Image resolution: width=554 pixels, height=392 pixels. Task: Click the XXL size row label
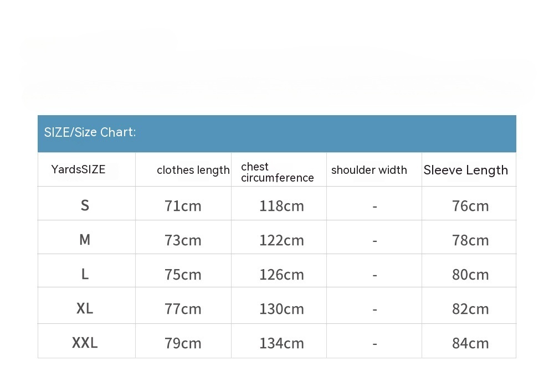85,343
